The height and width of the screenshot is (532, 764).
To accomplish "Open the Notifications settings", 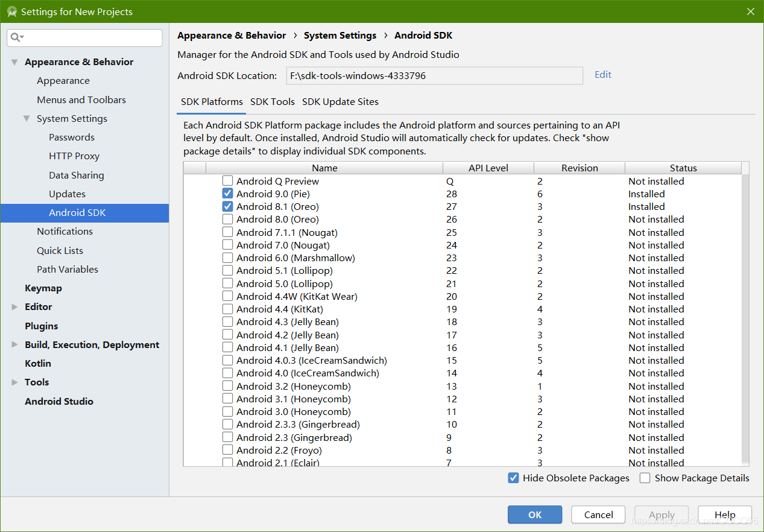I will [65, 232].
